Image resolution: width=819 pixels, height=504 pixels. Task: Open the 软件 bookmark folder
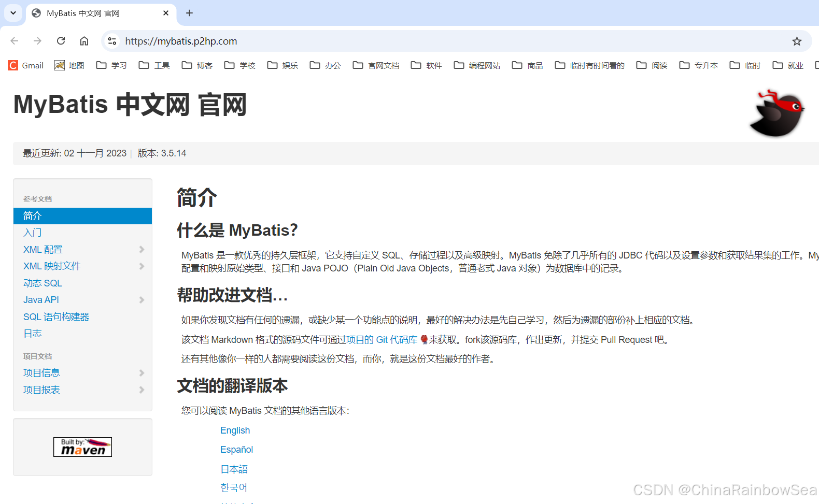coord(427,65)
